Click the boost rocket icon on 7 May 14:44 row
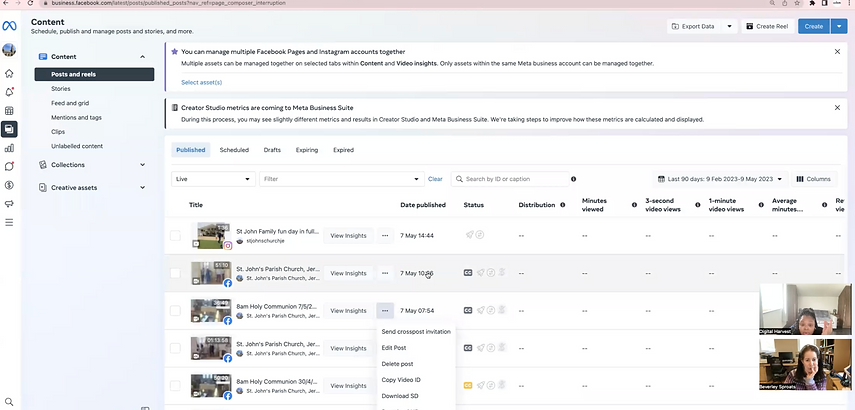 tap(469, 235)
